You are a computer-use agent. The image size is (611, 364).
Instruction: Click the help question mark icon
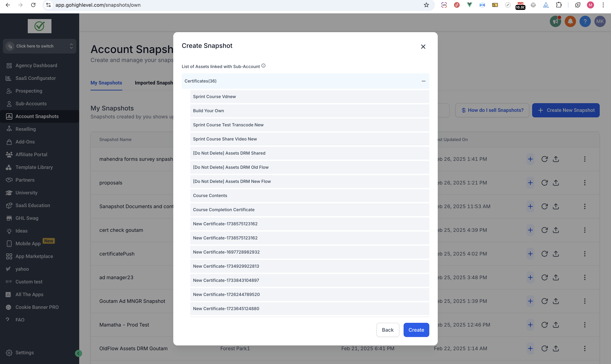(585, 22)
